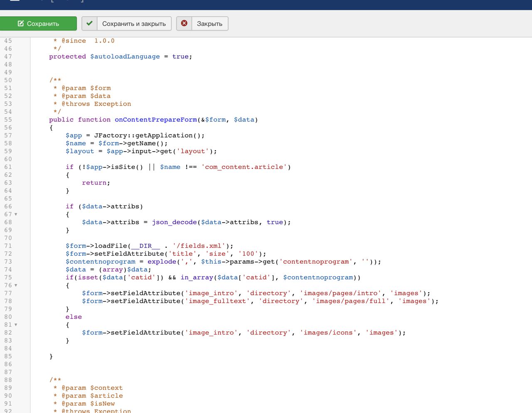Screen dimensions: 532x413
Task: Click the "if ($data->attribs)" condition
Action: 104,206
